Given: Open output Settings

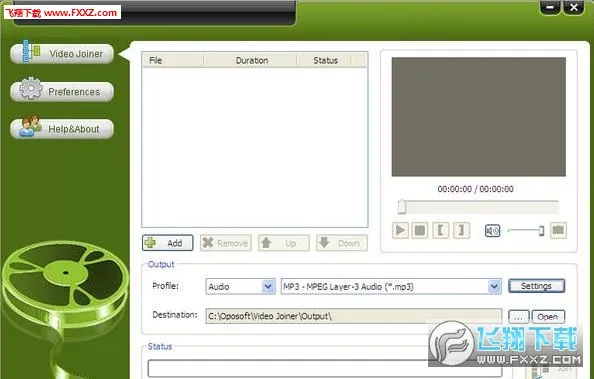Looking at the screenshot, I should pyautogui.click(x=536, y=286).
